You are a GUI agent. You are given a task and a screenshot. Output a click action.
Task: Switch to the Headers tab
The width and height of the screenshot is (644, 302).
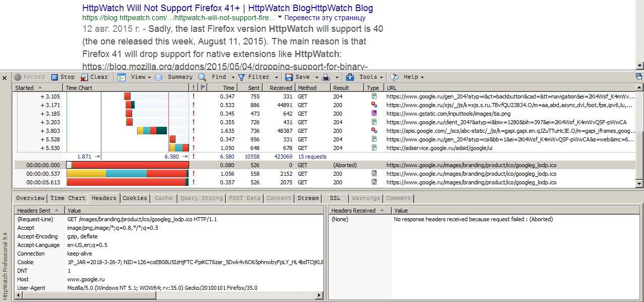point(104,198)
